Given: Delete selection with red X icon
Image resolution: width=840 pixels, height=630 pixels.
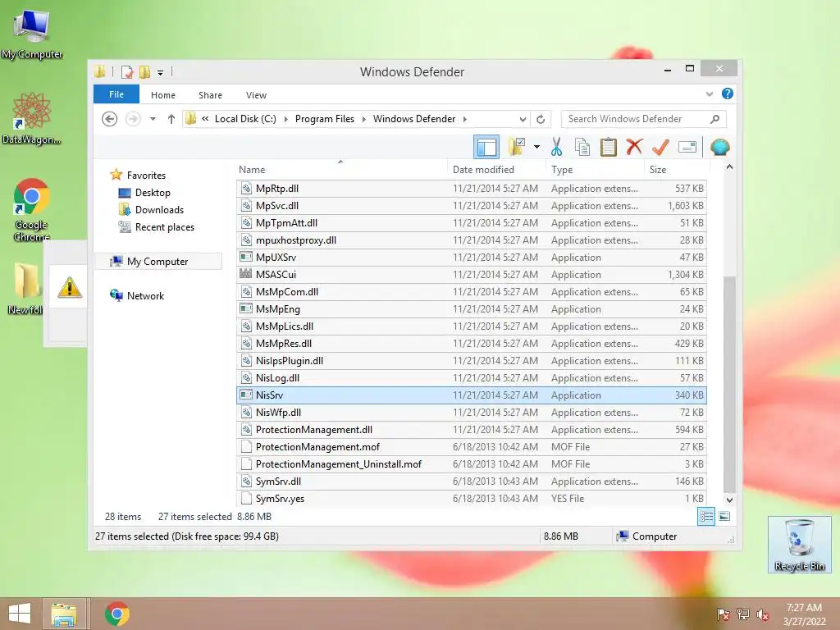Looking at the screenshot, I should pyautogui.click(x=634, y=146).
